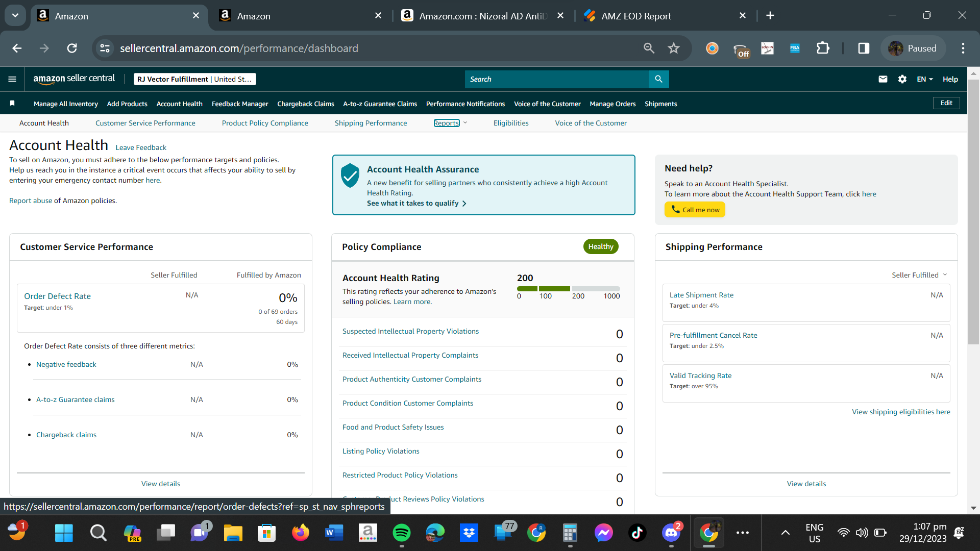
Task: Open the messages envelope icon
Action: (x=883, y=79)
